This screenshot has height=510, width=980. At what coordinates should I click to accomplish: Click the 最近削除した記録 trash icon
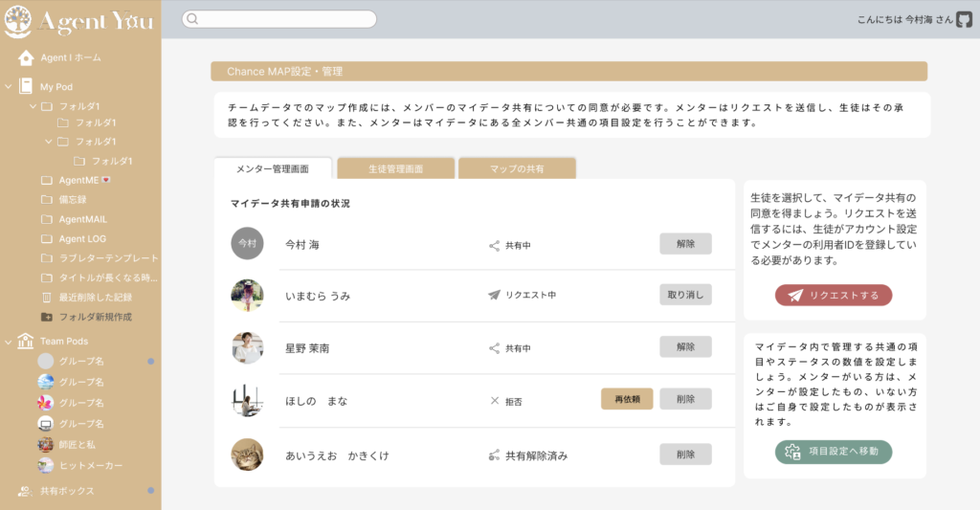click(47, 297)
